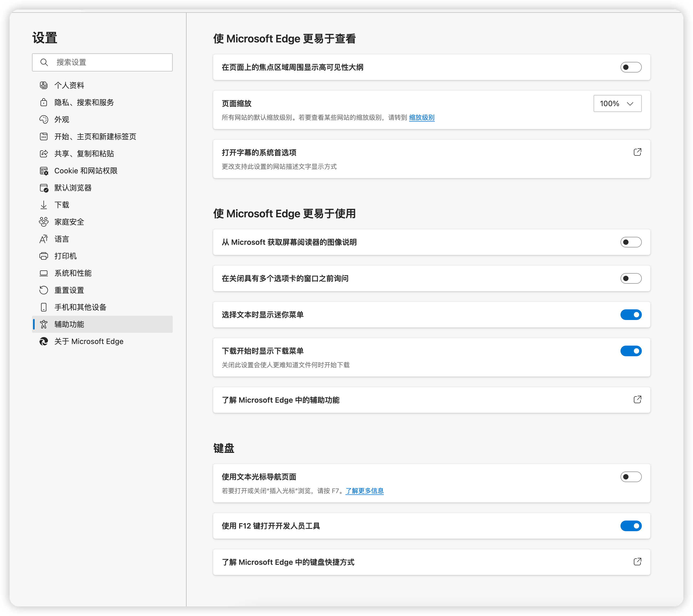
Task: Disable 使用 F12 键打开开发人员工具 toggle
Action: click(631, 526)
